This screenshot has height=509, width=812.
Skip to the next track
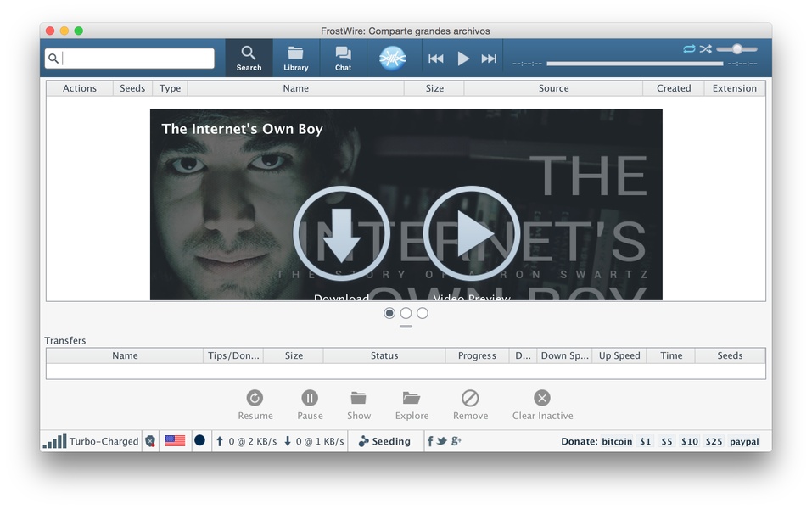tap(489, 59)
